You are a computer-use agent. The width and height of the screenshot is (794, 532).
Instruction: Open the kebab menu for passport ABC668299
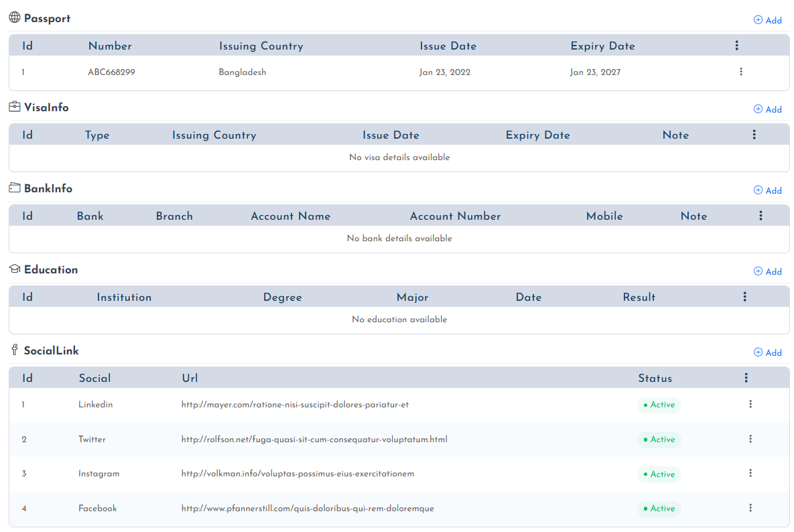(741, 72)
